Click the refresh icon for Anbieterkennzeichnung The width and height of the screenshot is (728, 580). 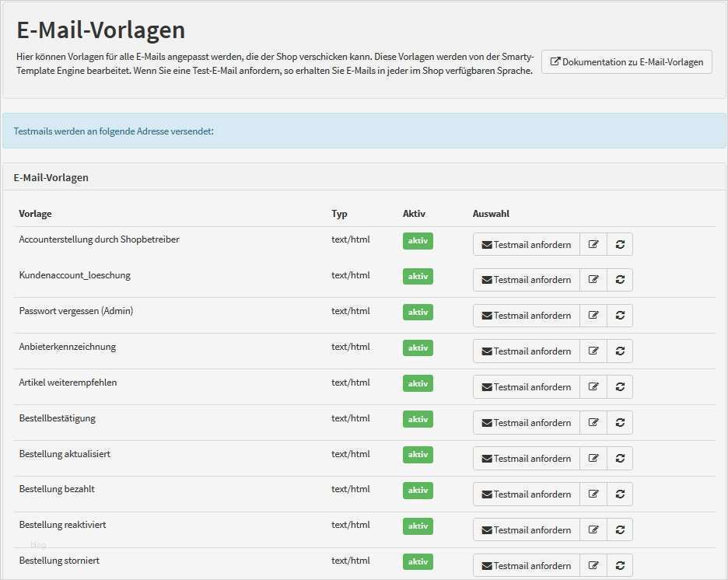620,351
